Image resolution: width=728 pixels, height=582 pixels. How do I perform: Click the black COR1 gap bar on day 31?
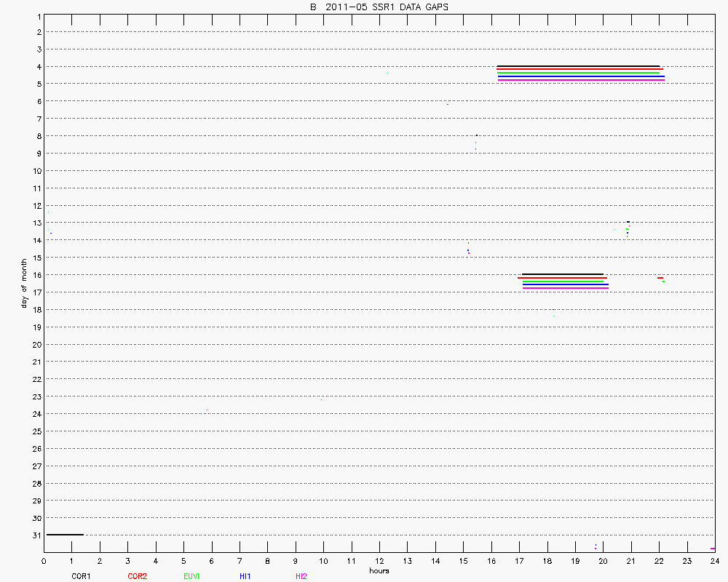point(65,535)
